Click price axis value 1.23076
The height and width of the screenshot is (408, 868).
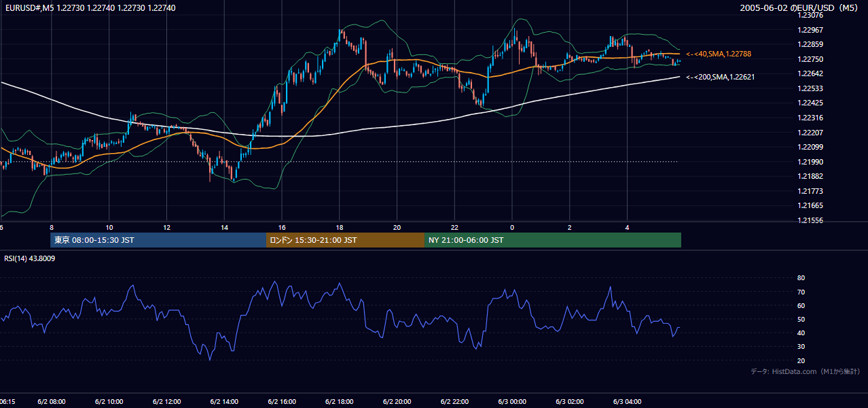coord(809,15)
